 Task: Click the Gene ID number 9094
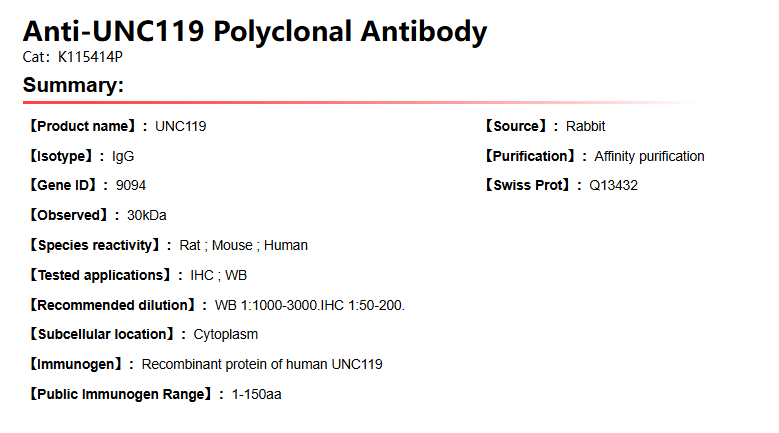click(131, 186)
